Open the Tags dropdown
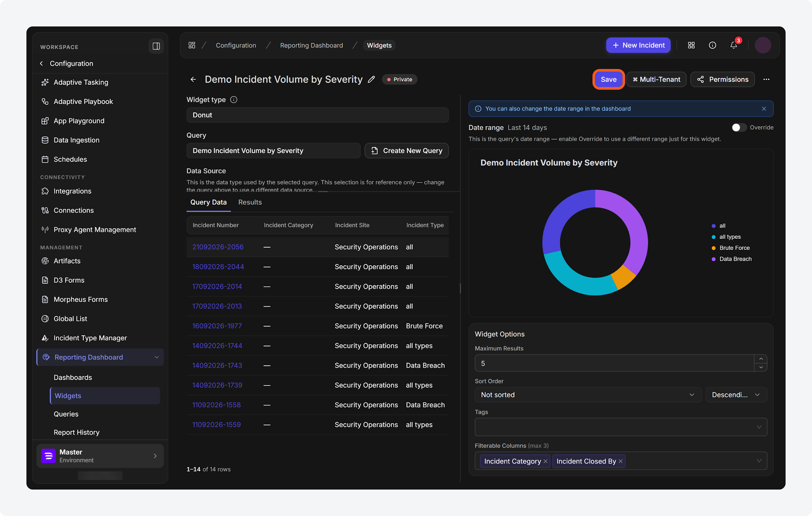 click(621, 427)
